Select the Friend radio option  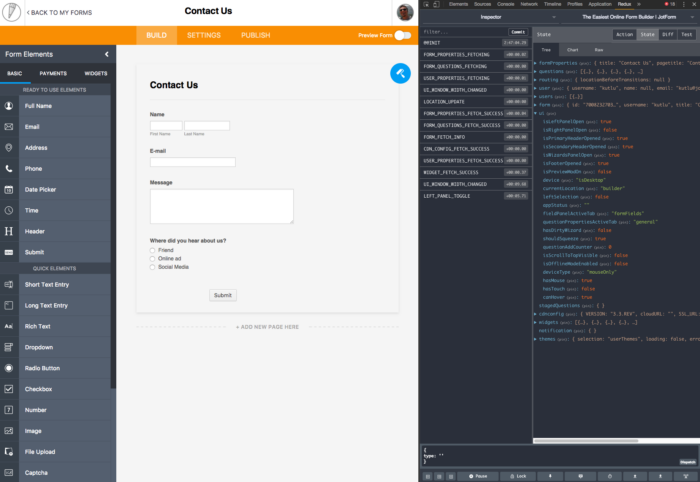click(152, 250)
